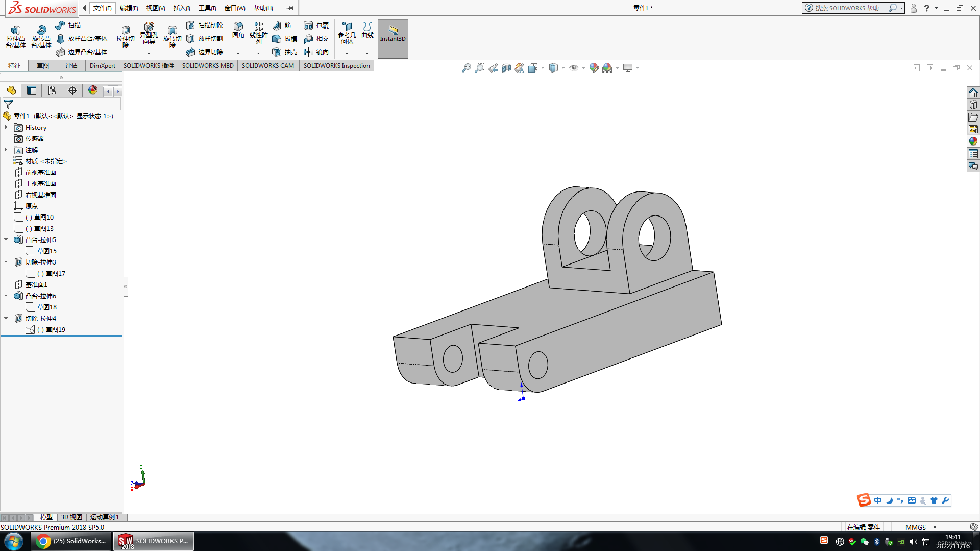Choose Lofted Cut (放样切割)
The image size is (980, 551).
click(x=205, y=38)
